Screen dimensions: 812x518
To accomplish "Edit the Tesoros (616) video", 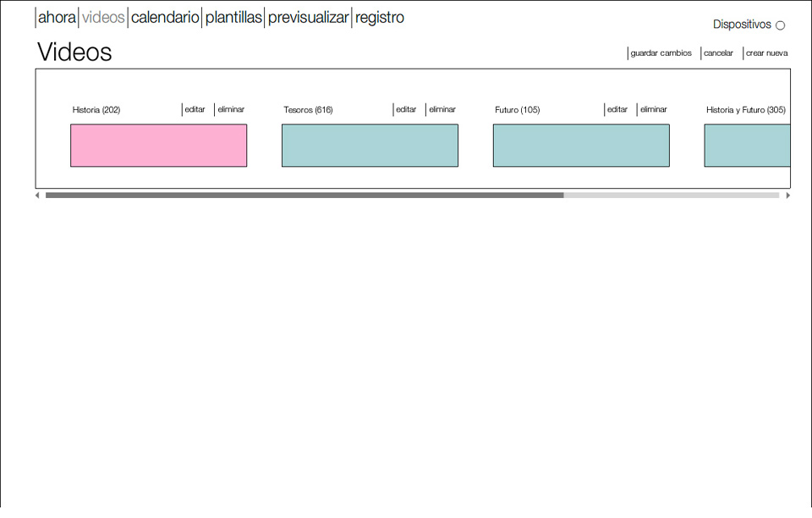I will pyautogui.click(x=406, y=109).
